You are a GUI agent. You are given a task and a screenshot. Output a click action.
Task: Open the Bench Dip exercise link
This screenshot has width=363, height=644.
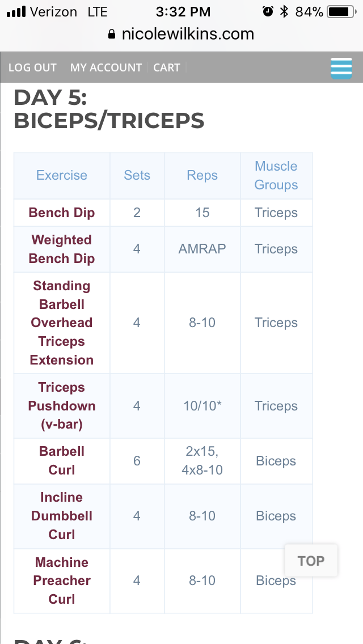click(x=62, y=213)
